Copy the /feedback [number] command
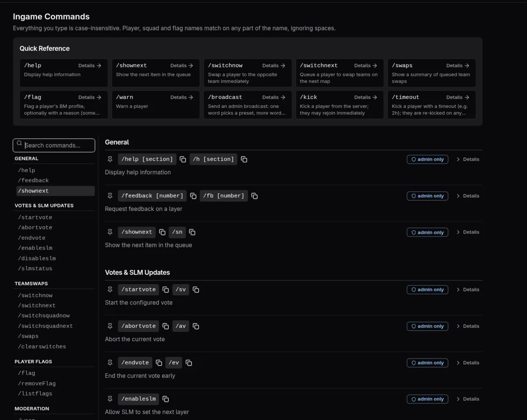 (x=193, y=196)
